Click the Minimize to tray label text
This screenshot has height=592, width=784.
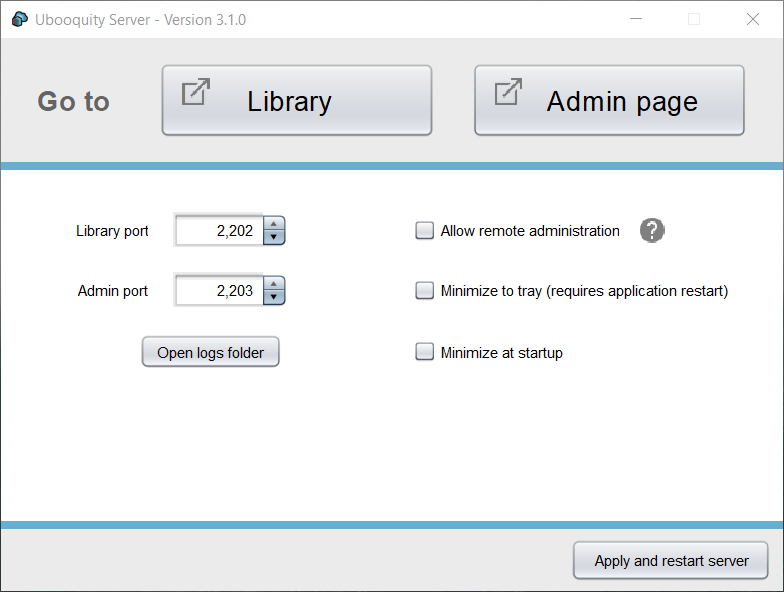pyautogui.click(x=584, y=291)
